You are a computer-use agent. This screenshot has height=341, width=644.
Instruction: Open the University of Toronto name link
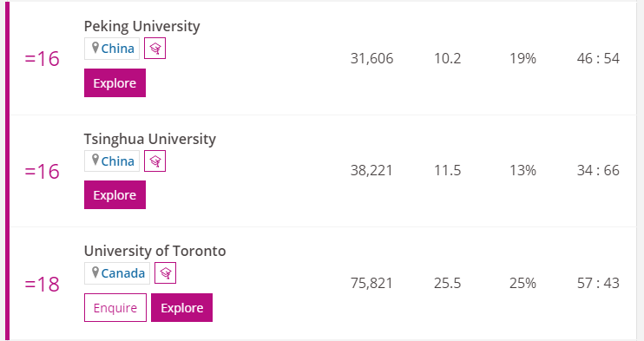(154, 251)
